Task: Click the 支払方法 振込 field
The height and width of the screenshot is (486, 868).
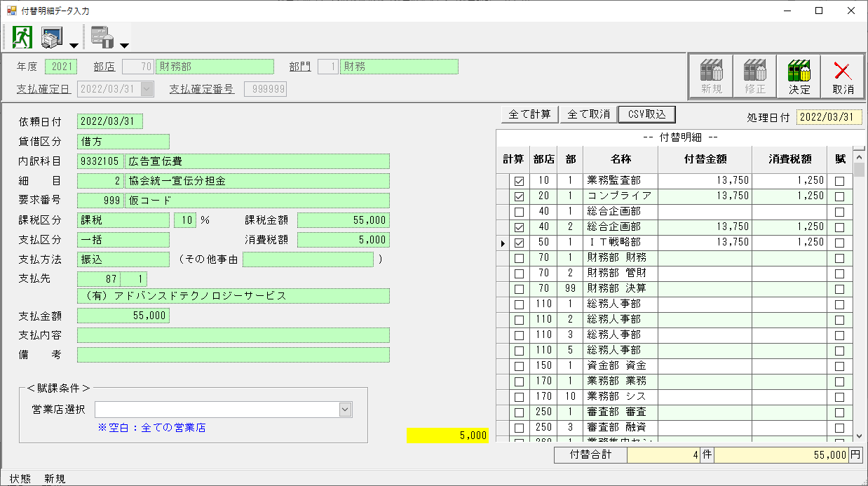Action: [x=123, y=259]
